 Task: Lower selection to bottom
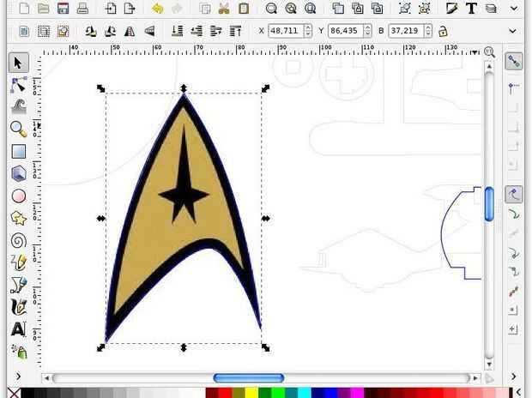click(x=177, y=31)
